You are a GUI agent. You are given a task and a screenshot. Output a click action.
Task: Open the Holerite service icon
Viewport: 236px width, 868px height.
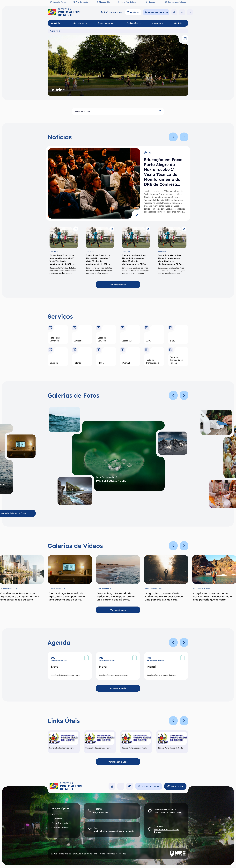(74, 350)
